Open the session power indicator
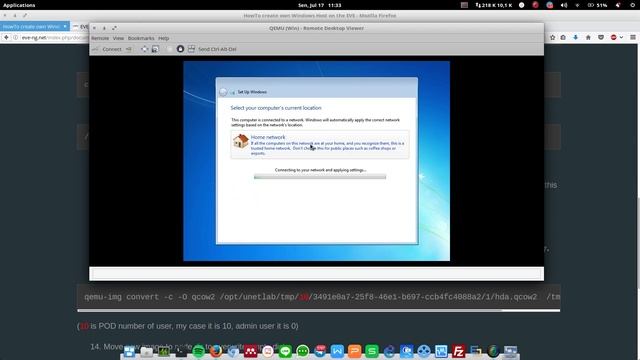This screenshot has width=640, height=360. pyautogui.click(x=632, y=5)
